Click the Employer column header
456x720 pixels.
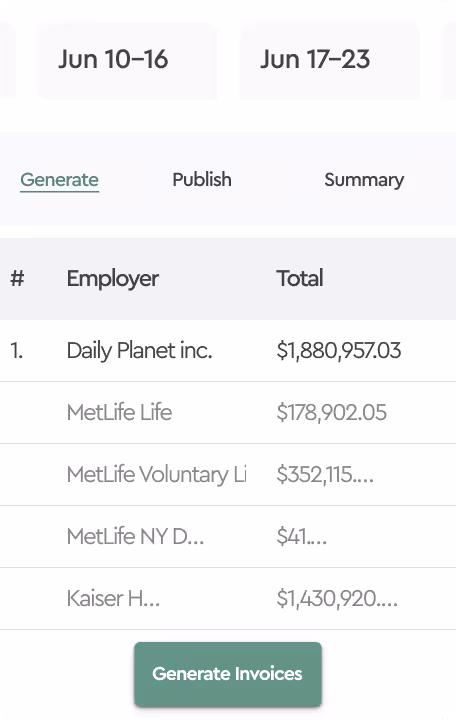click(113, 278)
